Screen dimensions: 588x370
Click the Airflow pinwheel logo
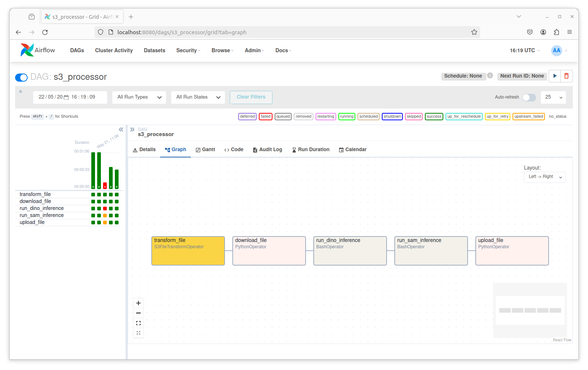coord(27,50)
